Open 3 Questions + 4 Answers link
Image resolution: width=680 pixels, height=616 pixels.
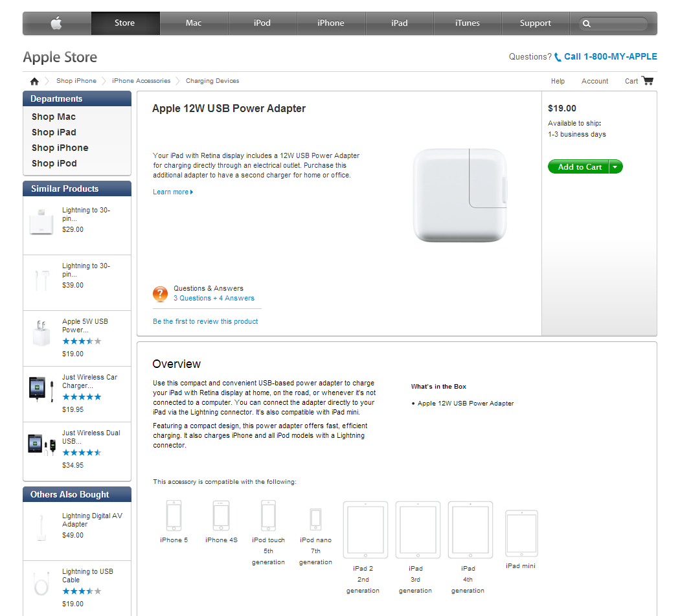click(214, 299)
